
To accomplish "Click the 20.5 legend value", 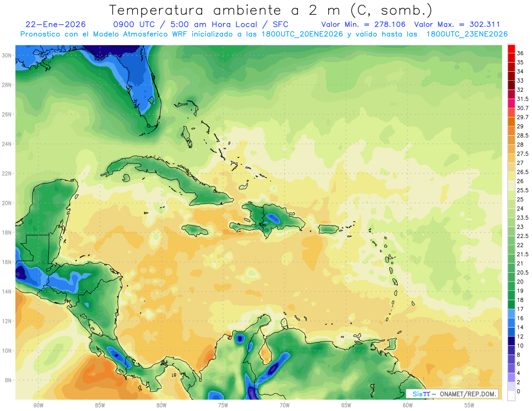I will click(x=523, y=273).
